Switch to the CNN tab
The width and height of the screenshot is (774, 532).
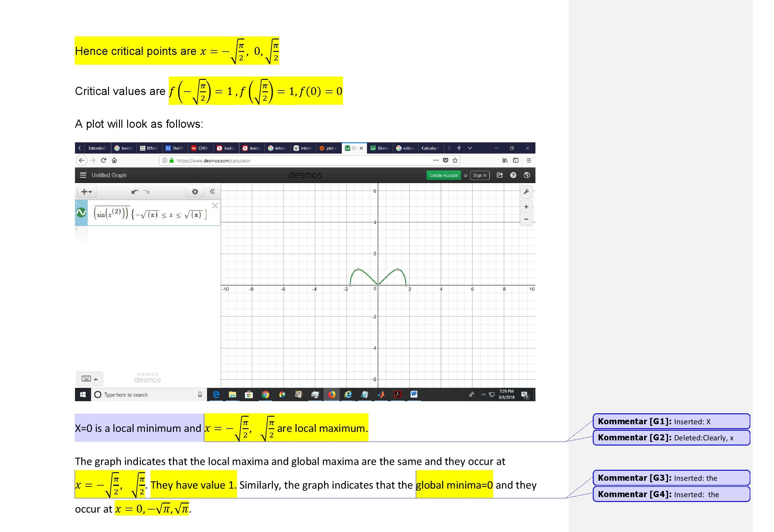click(201, 148)
